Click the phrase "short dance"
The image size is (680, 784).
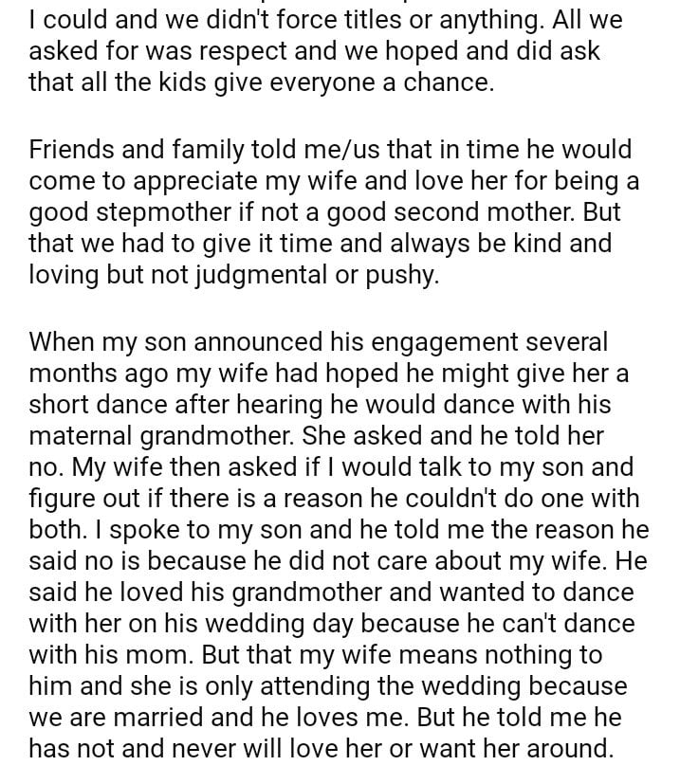pos(99,405)
